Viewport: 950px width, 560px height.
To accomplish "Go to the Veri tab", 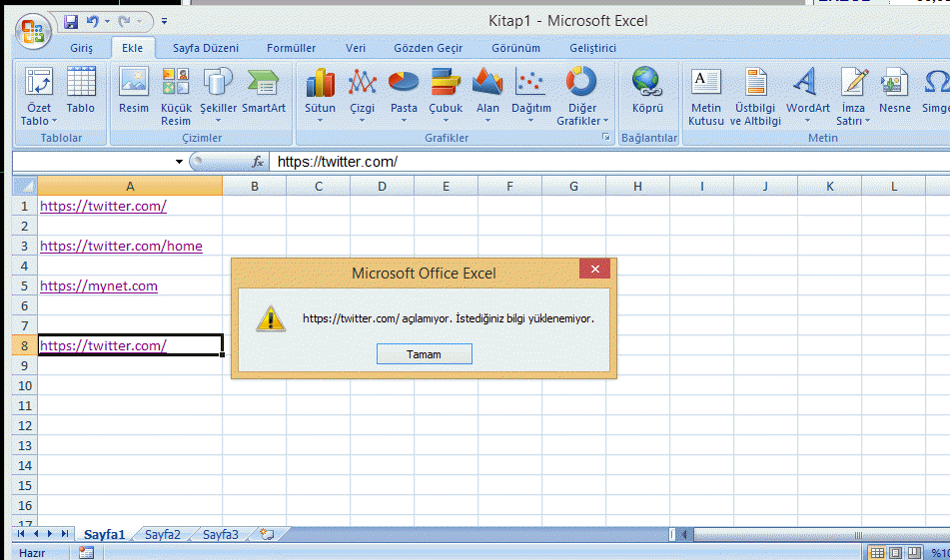I will tap(356, 48).
